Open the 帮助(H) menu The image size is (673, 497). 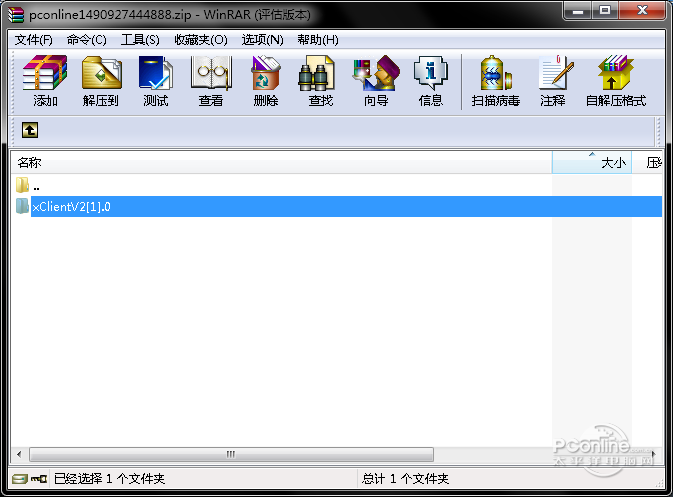click(x=318, y=40)
